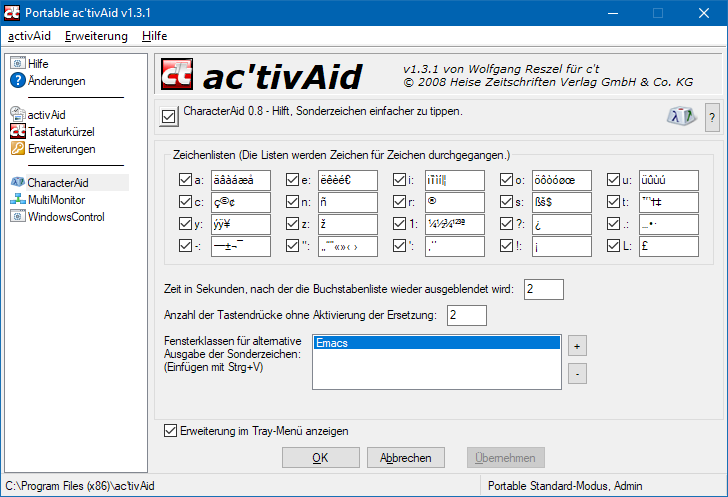
Task: Click the blue question mark Änderungen icon
Action: (x=18, y=80)
